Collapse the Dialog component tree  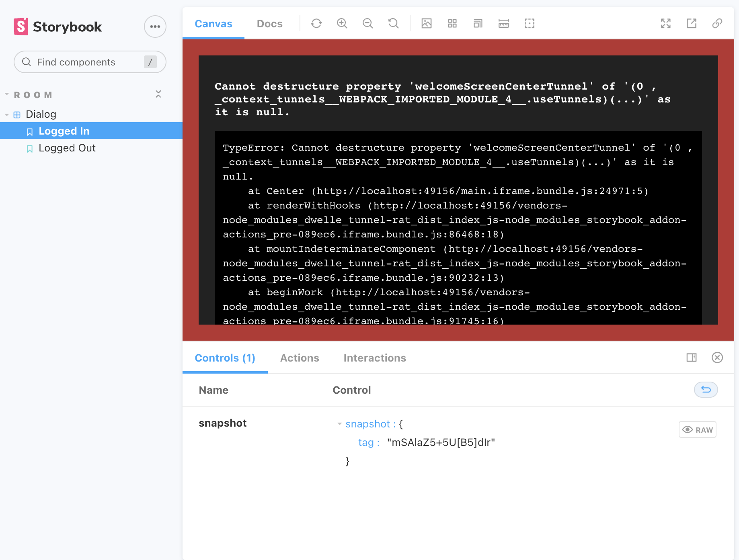pyautogui.click(x=6, y=114)
